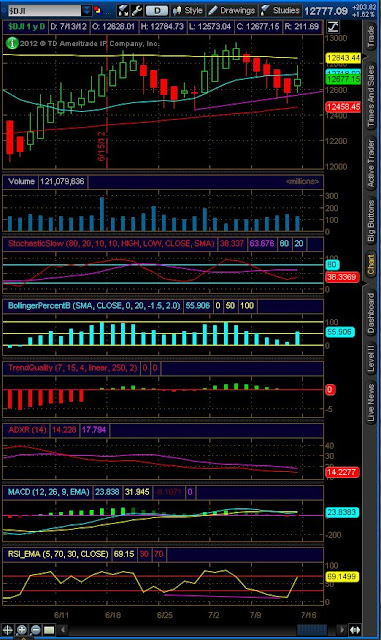
Task: Click the 38.3369 stochastic axis value tag
Action: click(x=342, y=277)
